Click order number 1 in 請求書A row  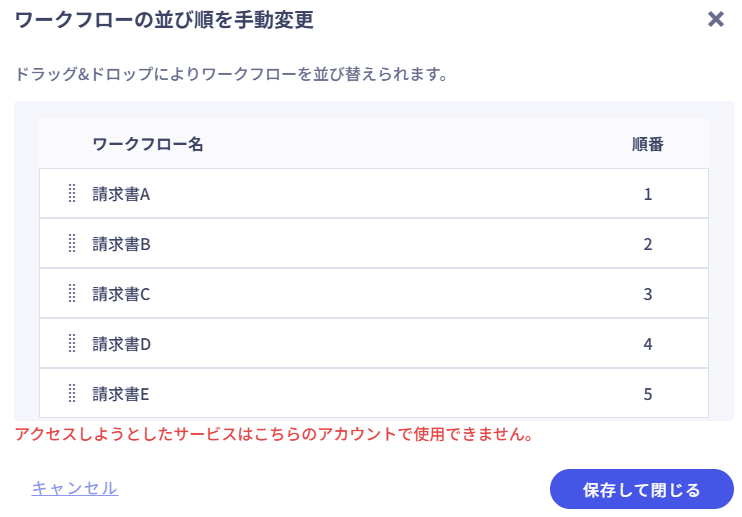coord(648,194)
